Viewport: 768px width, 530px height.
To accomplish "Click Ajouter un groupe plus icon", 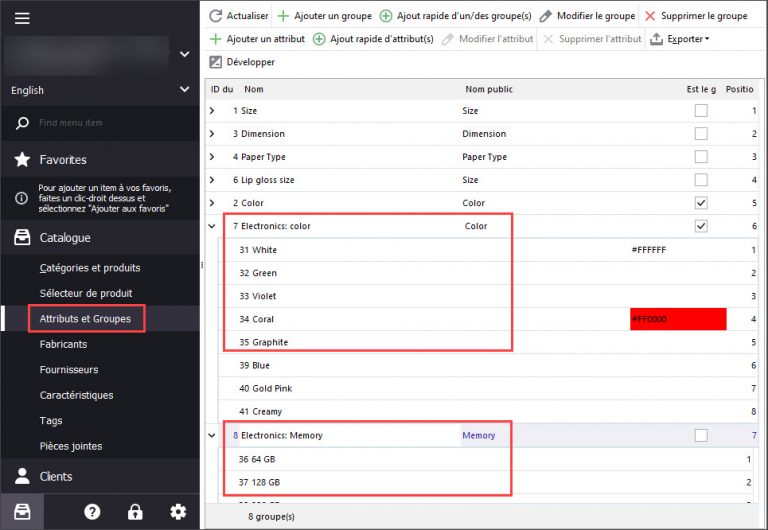I will click(x=284, y=16).
